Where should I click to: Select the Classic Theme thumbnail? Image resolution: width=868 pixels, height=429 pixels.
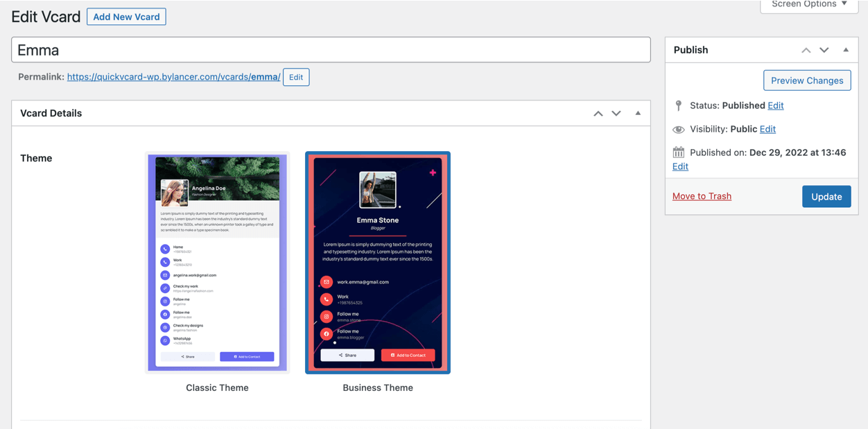tap(217, 263)
